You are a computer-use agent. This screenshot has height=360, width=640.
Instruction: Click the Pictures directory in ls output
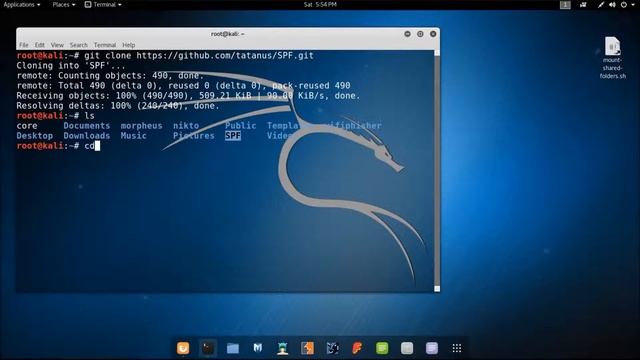click(x=193, y=136)
